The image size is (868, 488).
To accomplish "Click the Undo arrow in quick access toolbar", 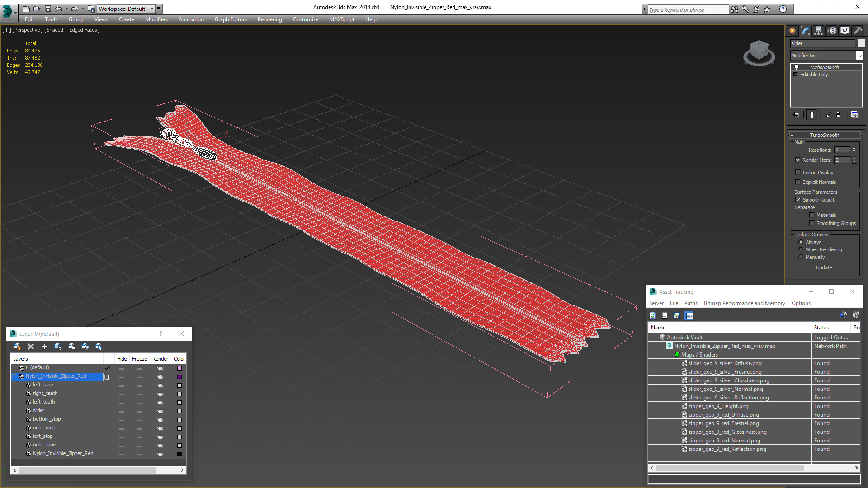I will pyautogui.click(x=59, y=9).
